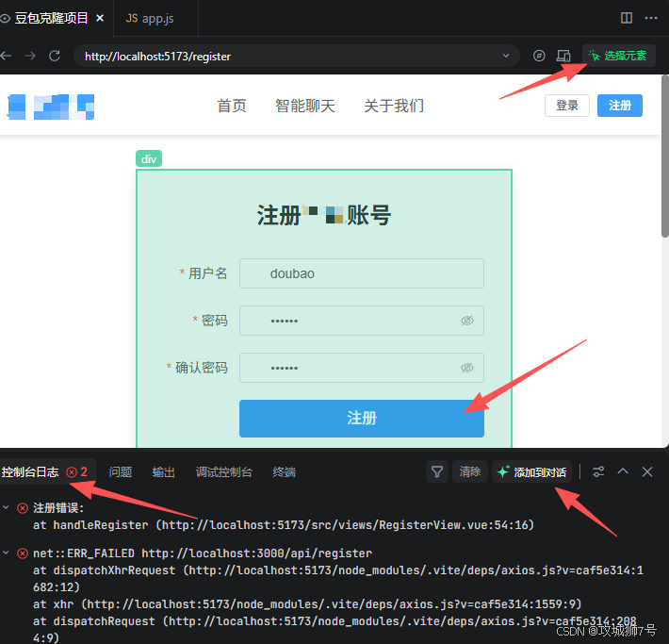
Task: Show the 确认密码 contents with eye icon
Action: coord(467,368)
